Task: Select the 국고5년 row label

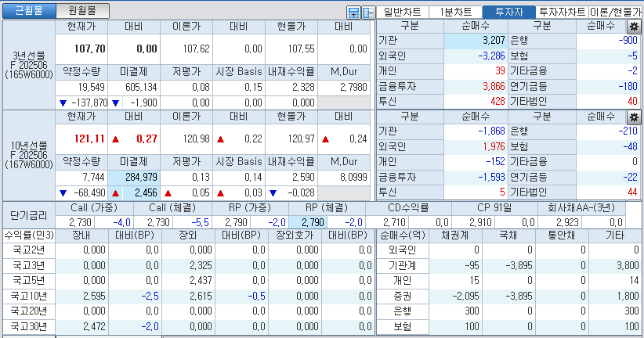Action: [x=29, y=281]
